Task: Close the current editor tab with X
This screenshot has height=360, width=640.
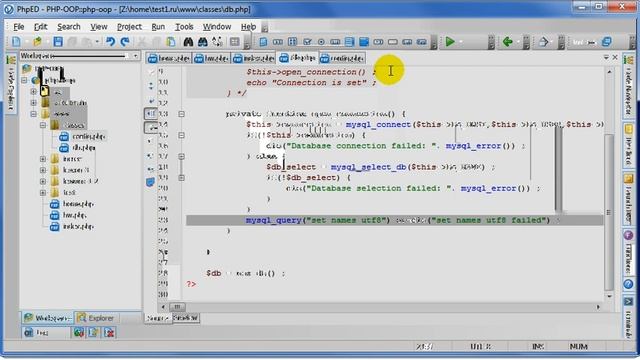Action: point(615,58)
